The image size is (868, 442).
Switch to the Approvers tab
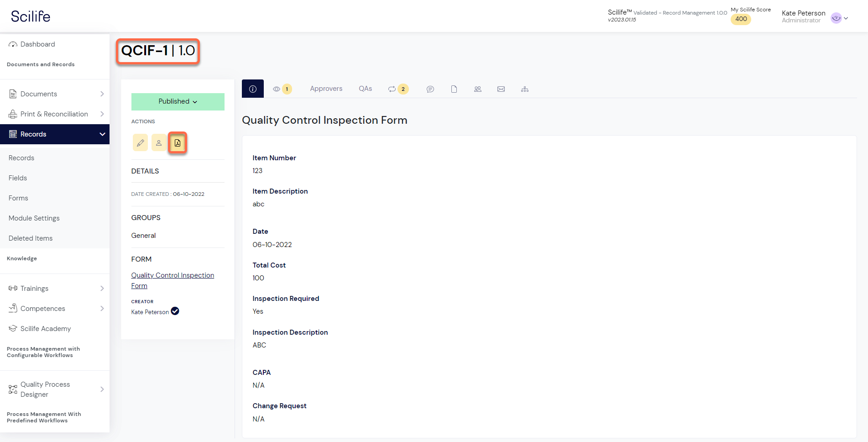tap(326, 89)
